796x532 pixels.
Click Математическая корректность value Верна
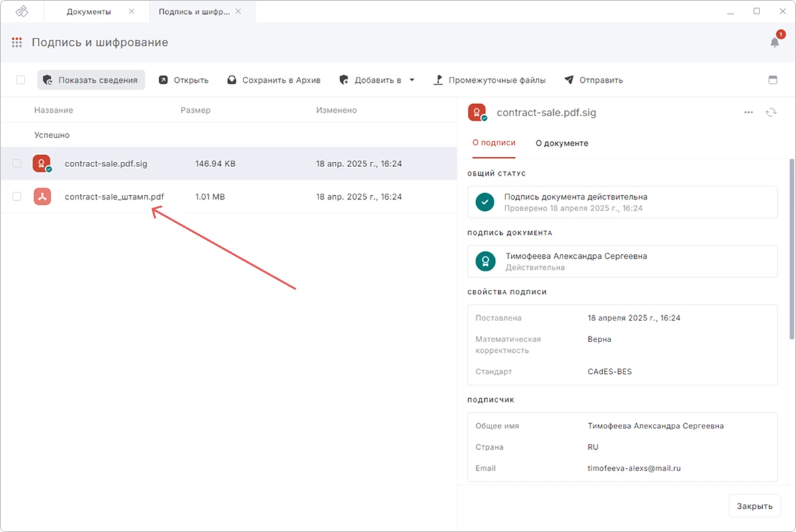600,339
